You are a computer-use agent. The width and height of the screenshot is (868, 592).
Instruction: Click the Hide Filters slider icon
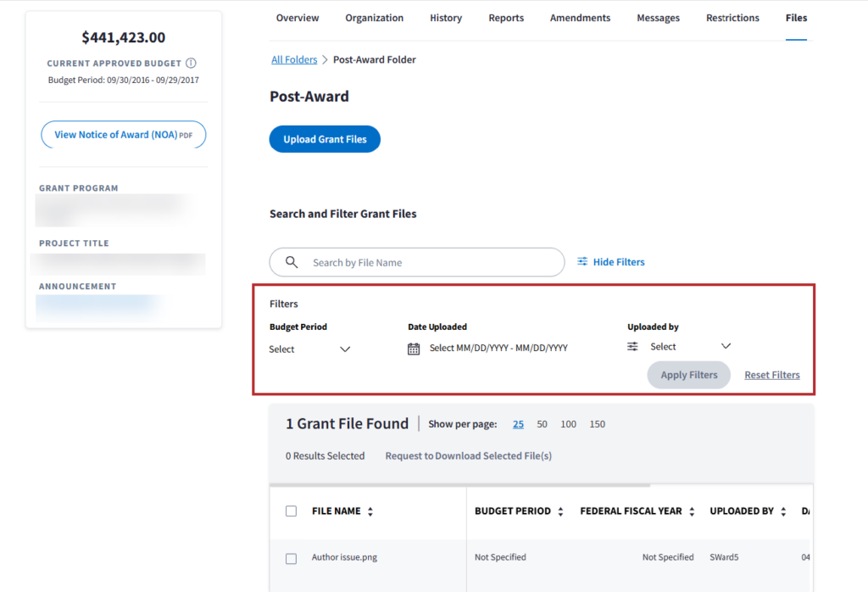click(582, 262)
